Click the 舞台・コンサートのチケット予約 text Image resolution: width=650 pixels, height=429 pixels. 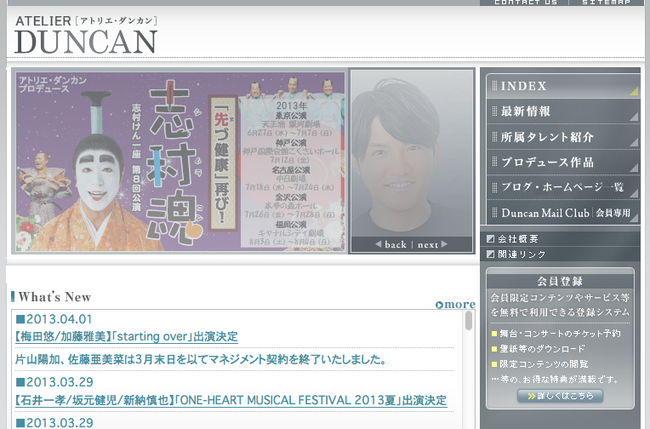560,333
